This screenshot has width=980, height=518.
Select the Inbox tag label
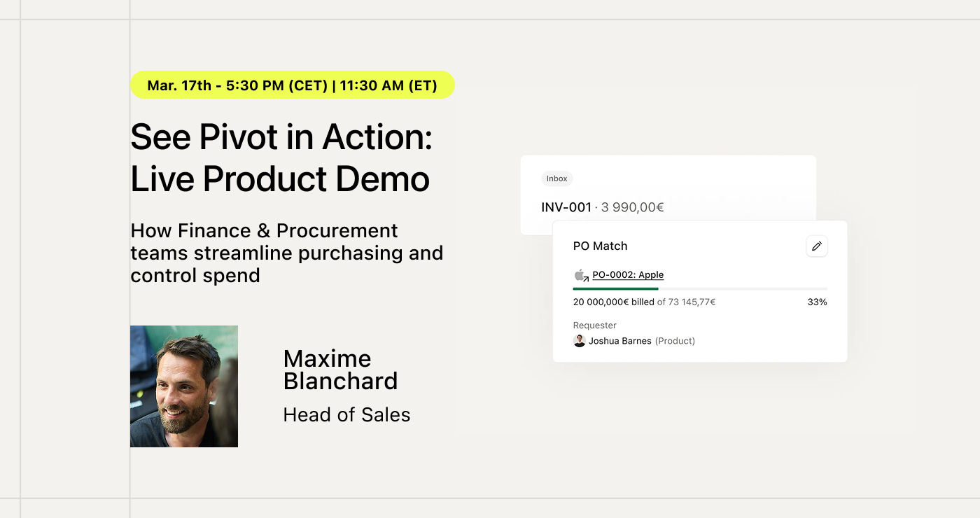point(557,178)
